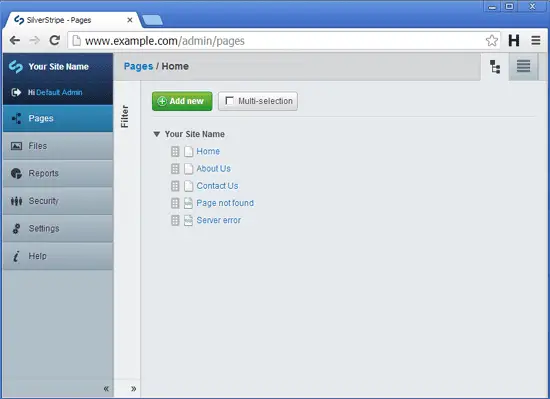Click the logout icon beside Hi Default Admin
This screenshot has height=399, width=550.
16,92
